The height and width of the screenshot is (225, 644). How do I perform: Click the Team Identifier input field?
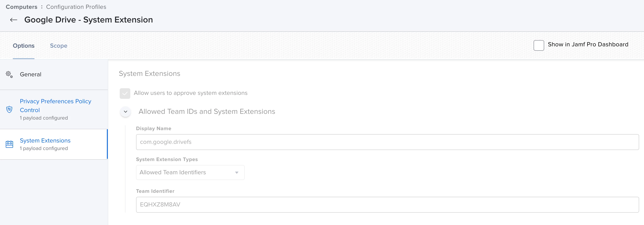387,204
